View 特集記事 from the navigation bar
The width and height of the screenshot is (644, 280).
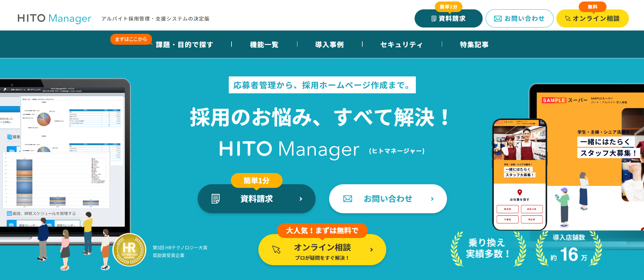pos(474,44)
